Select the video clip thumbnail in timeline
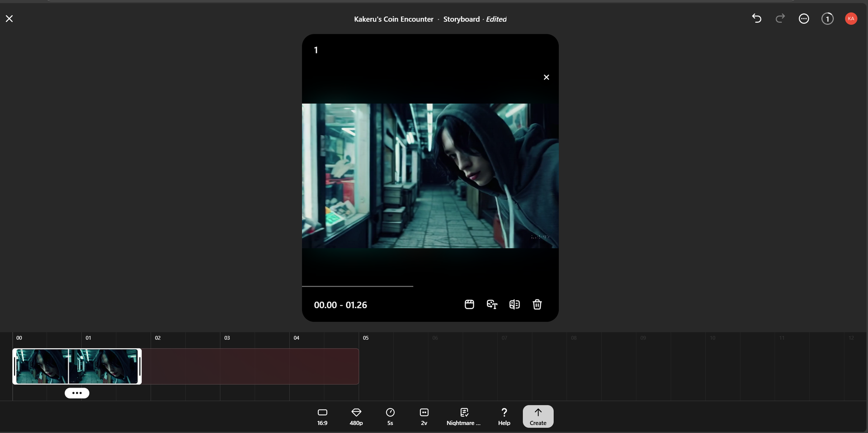The height and width of the screenshot is (433, 868). (77, 366)
